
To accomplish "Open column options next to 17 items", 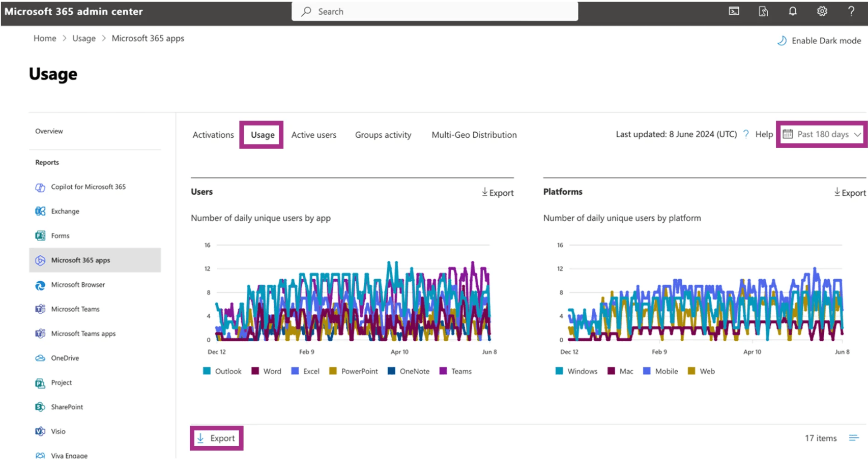I will click(x=854, y=438).
